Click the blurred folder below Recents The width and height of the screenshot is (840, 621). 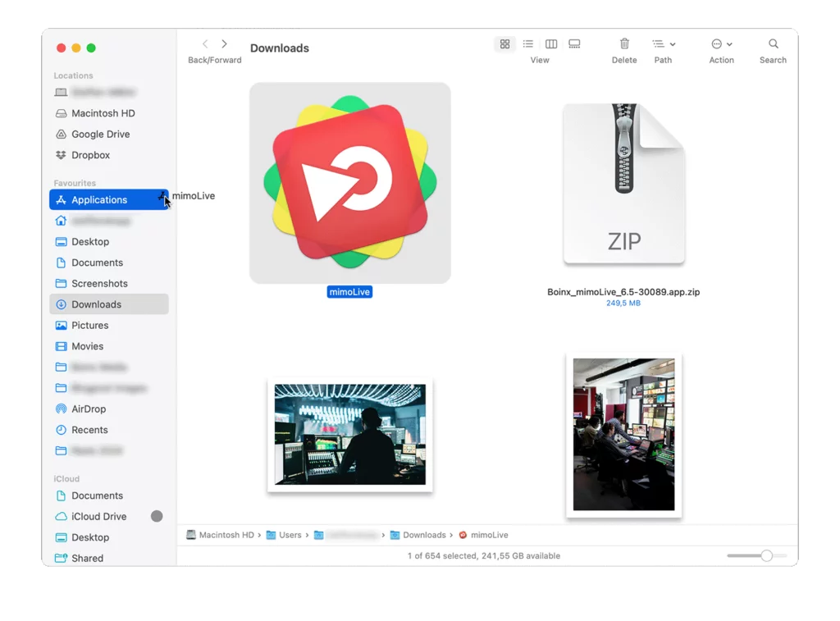[x=109, y=450]
